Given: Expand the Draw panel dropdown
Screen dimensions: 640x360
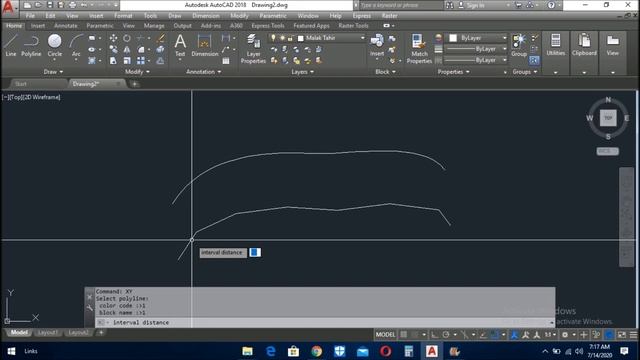Looking at the screenshot, I should point(53,72).
